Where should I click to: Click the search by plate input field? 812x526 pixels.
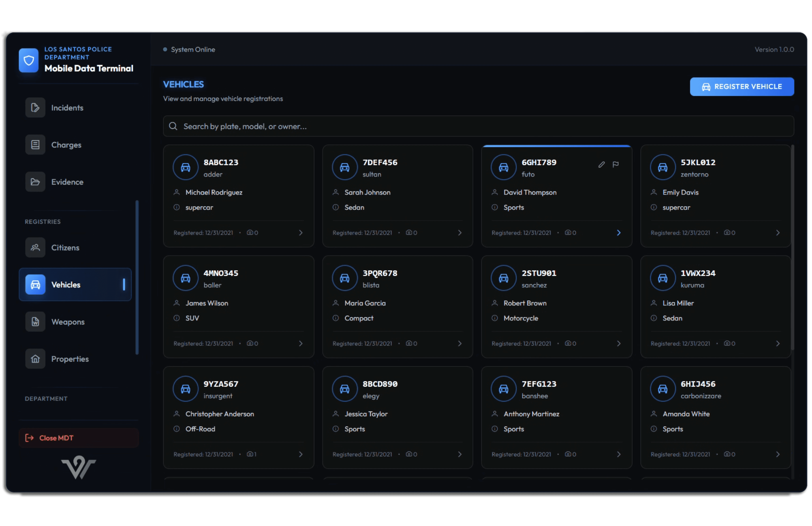pos(478,126)
